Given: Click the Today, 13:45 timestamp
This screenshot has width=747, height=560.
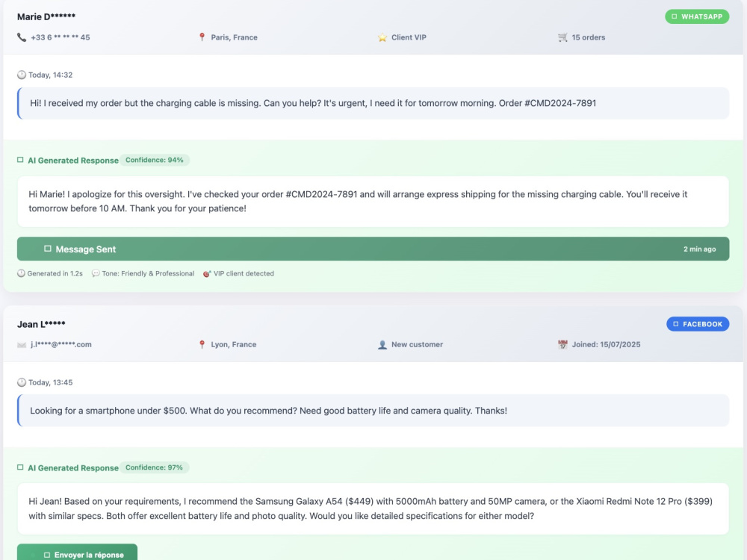Looking at the screenshot, I should click(x=51, y=382).
